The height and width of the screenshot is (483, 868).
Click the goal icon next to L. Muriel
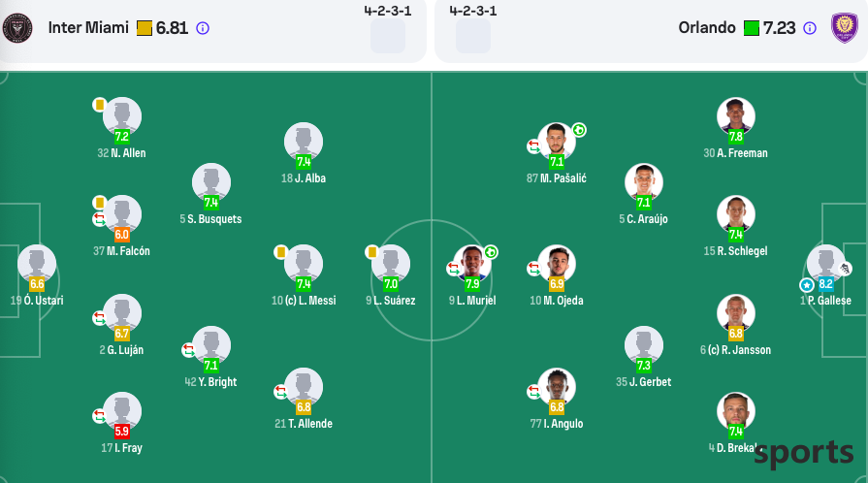[x=491, y=252]
